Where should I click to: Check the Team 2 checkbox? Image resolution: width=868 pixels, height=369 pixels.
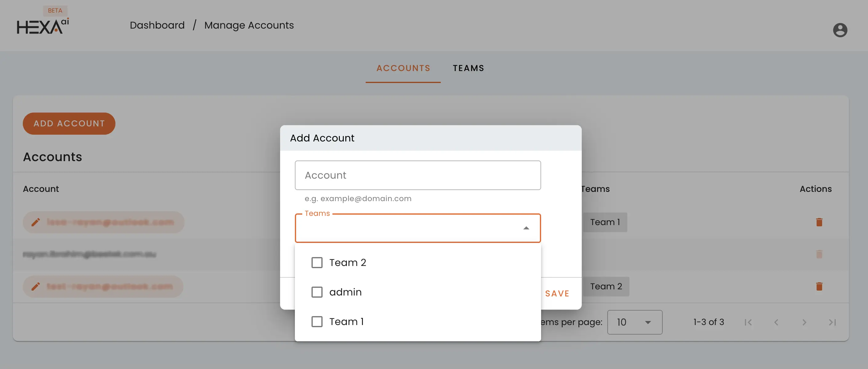(317, 263)
